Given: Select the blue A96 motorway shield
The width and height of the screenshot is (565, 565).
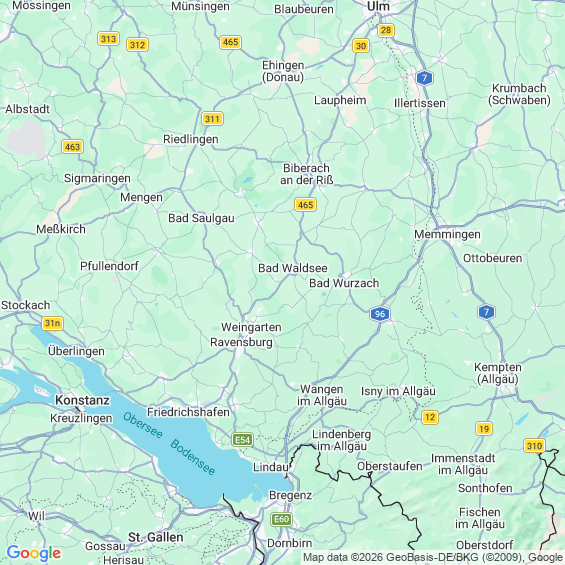Looking at the screenshot, I should click(x=380, y=314).
